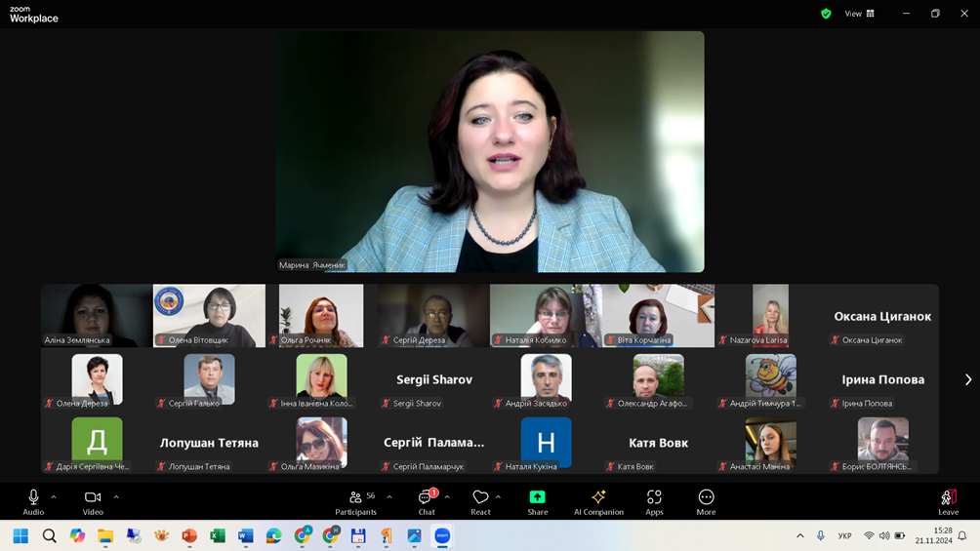Show hidden system tray icons
Viewport: 980px width, 551px height.
[800, 536]
